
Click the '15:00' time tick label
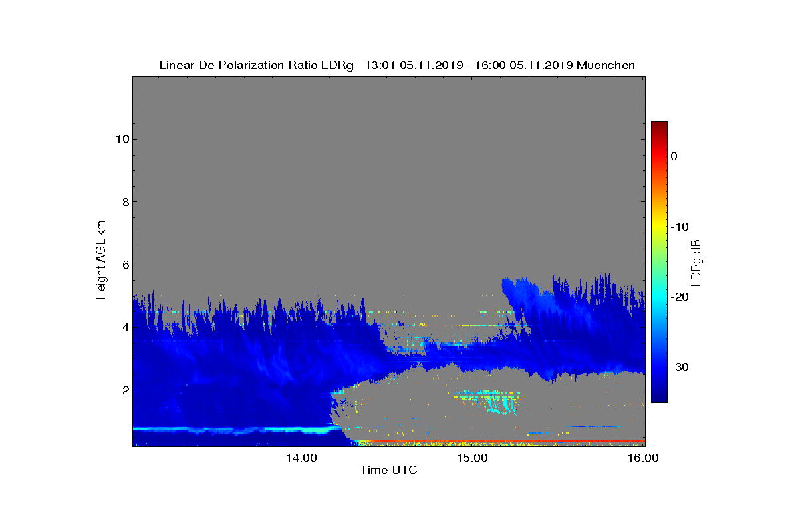pyautogui.click(x=473, y=458)
